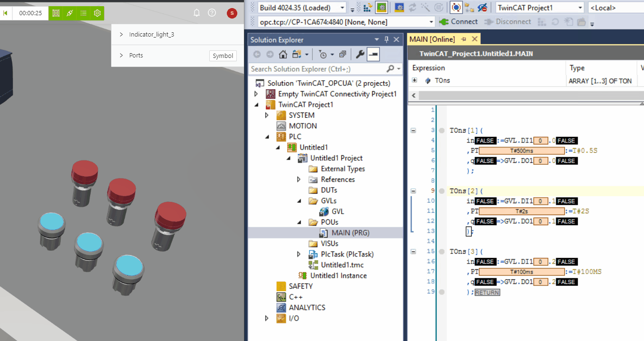Select the SAFETY node
The image size is (644, 341).
tap(300, 286)
